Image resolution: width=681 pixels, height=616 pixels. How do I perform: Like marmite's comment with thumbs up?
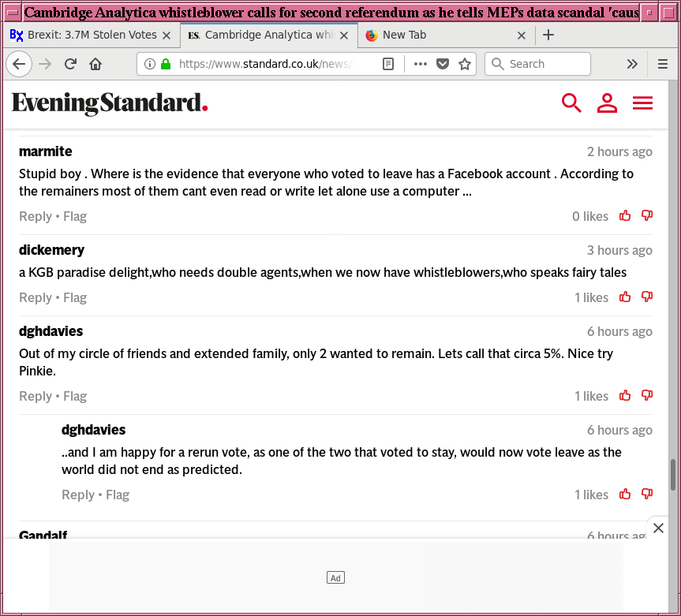click(625, 216)
